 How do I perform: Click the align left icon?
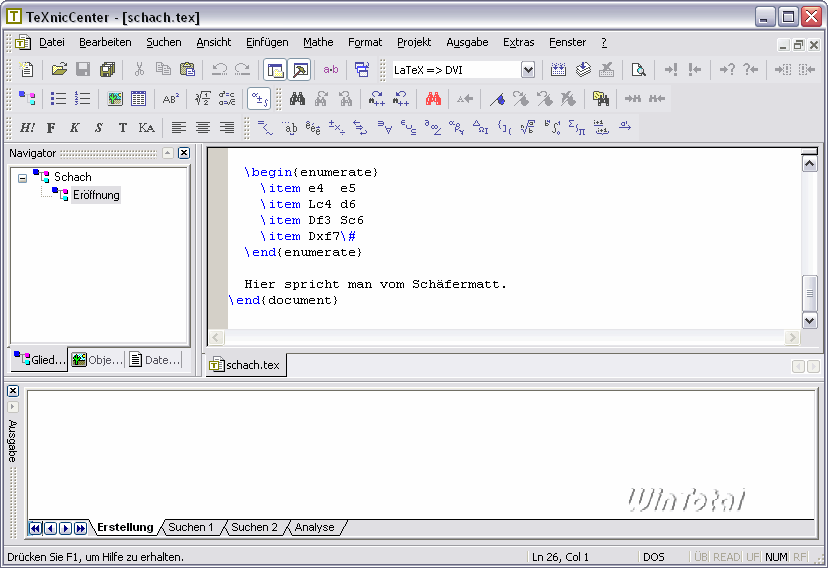pos(178,128)
